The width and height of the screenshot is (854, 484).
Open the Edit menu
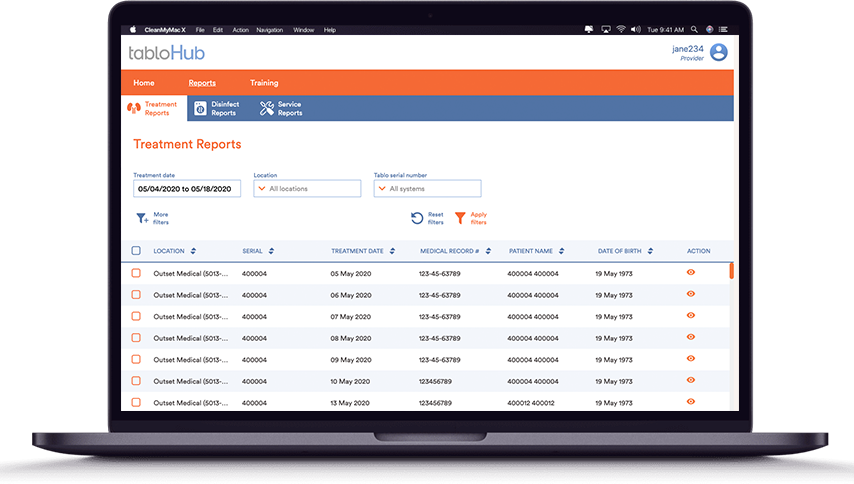click(218, 30)
